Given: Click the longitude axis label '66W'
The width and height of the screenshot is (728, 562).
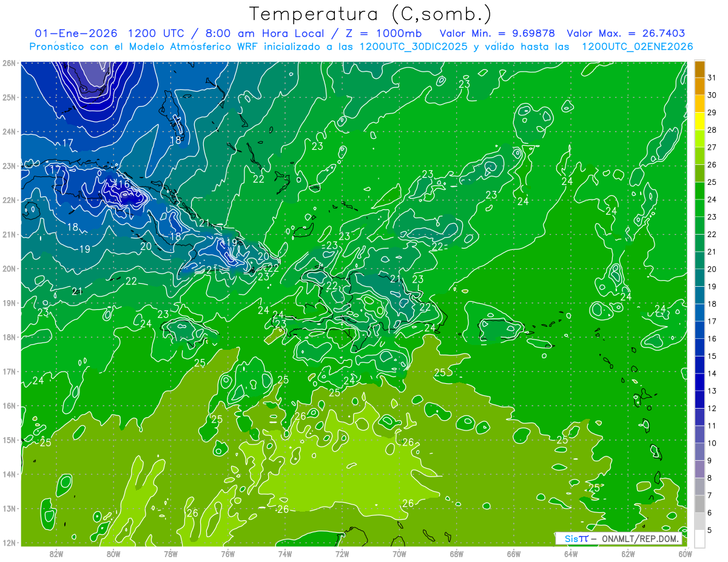Looking at the screenshot, I should [x=513, y=554].
